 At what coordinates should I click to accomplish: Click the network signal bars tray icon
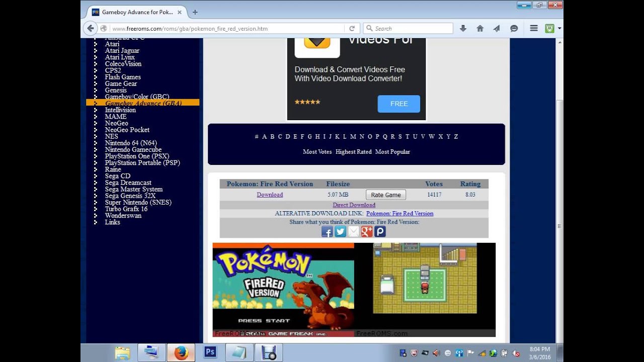(482, 353)
